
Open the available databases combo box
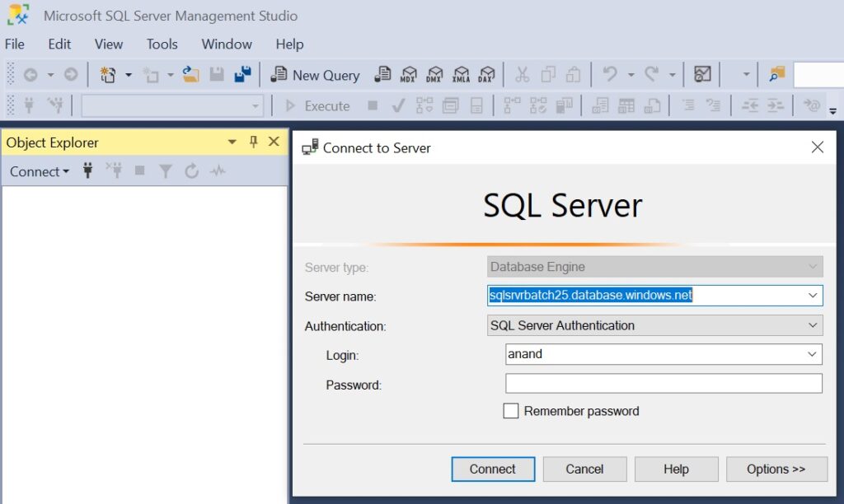click(x=172, y=106)
